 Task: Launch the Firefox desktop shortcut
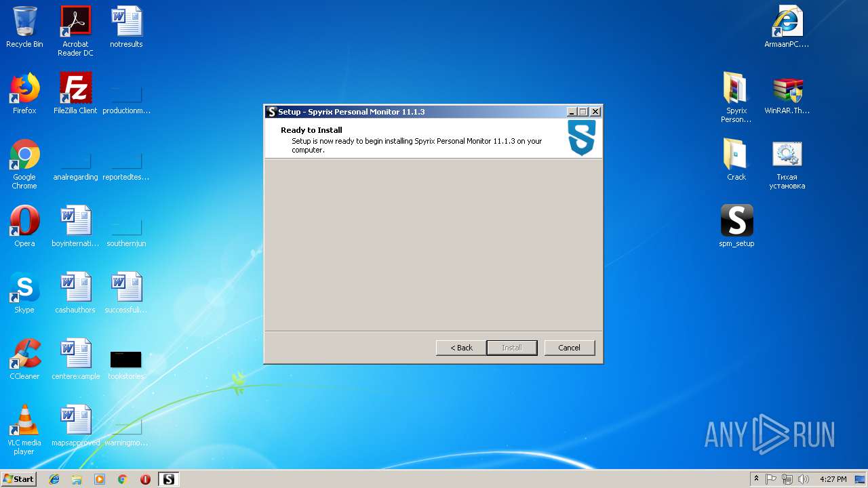[24, 94]
